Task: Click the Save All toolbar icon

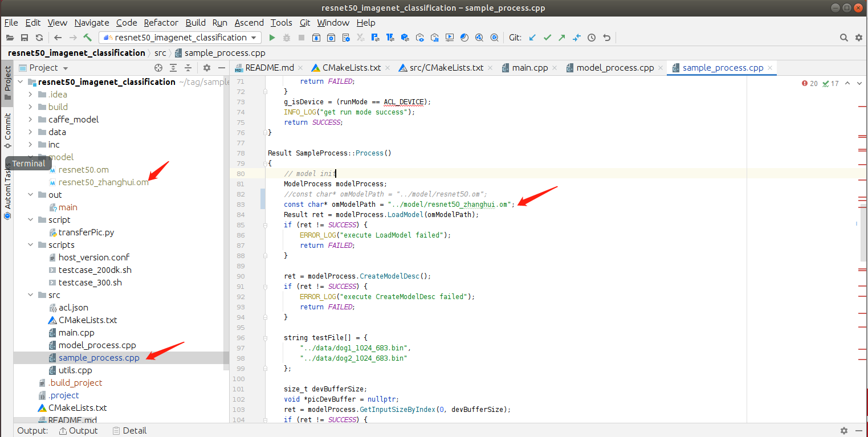Action: pyautogui.click(x=25, y=38)
